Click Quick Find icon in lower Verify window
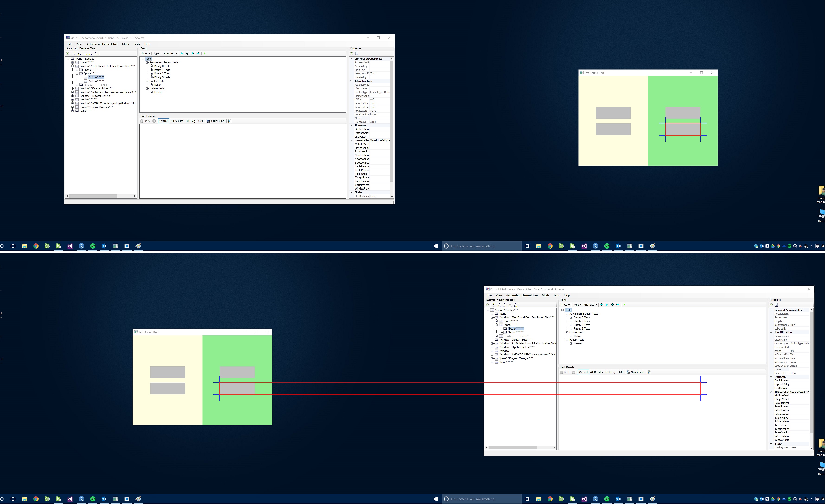 coord(628,372)
